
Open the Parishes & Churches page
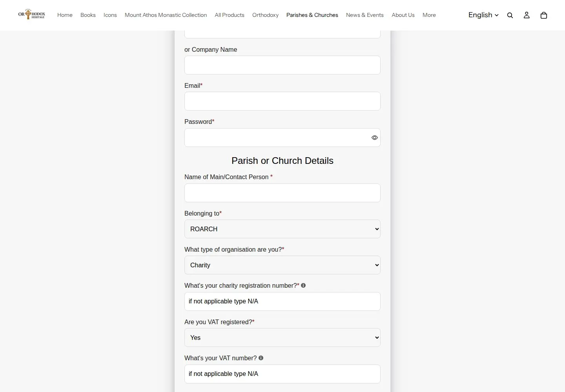pos(312,15)
